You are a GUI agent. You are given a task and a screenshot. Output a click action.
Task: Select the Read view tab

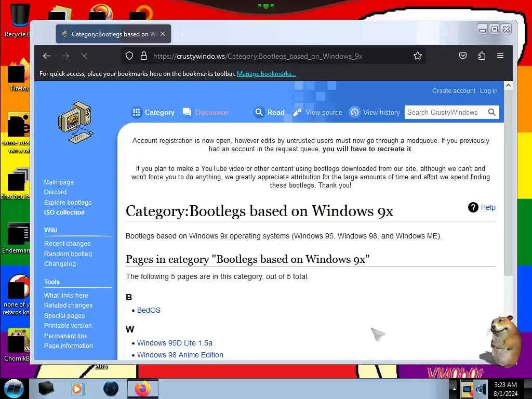click(270, 112)
